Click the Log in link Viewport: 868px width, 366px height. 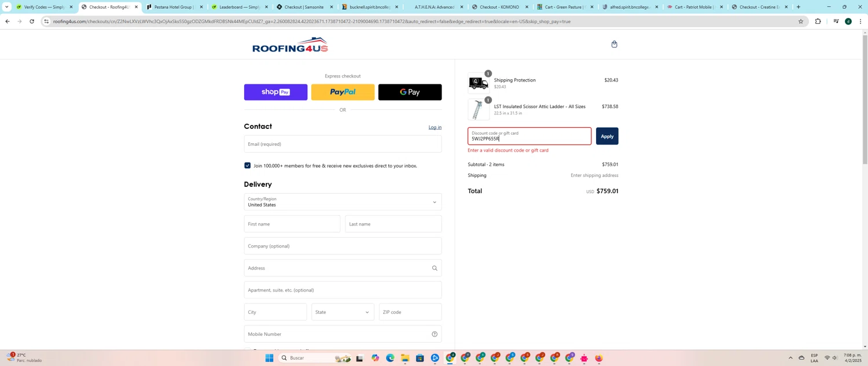[x=435, y=127]
